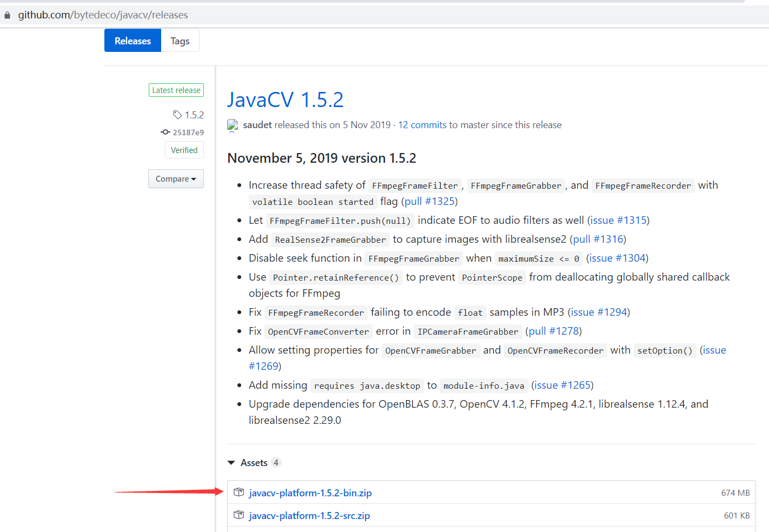This screenshot has height=532, width=769.
Task: Switch to the Tags tab
Action: click(x=180, y=41)
